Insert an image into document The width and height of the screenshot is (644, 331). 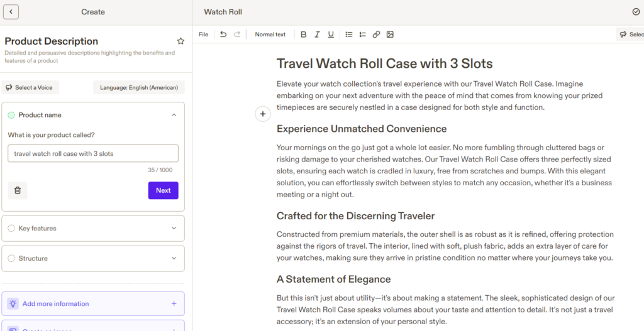390,35
